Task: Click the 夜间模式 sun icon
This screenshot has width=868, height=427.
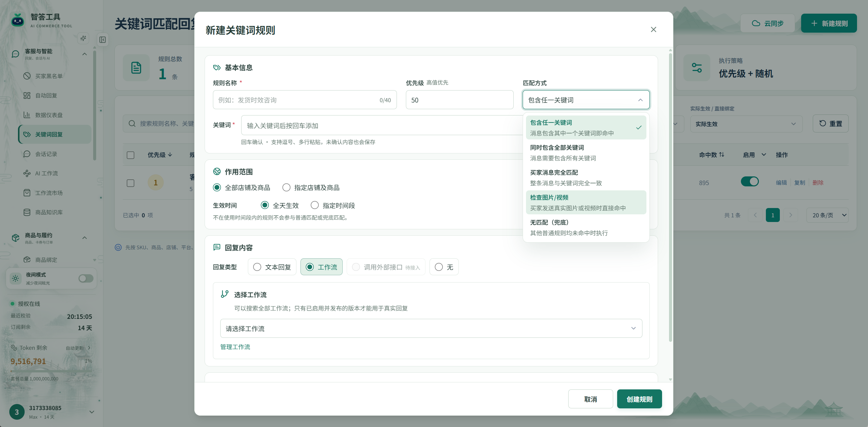Action: point(16,278)
